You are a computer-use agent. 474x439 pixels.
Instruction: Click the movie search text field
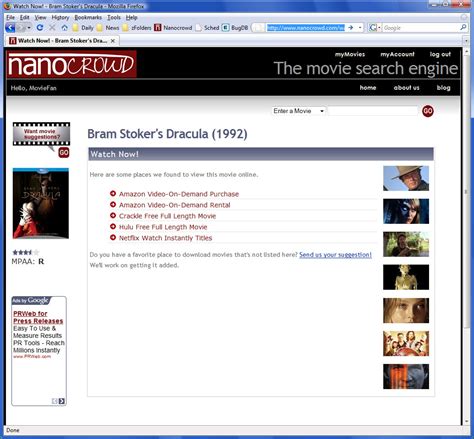(373, 111)
